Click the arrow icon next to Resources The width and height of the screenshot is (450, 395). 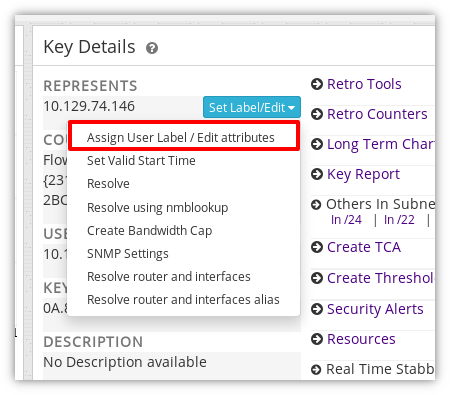tap(317, 339)
